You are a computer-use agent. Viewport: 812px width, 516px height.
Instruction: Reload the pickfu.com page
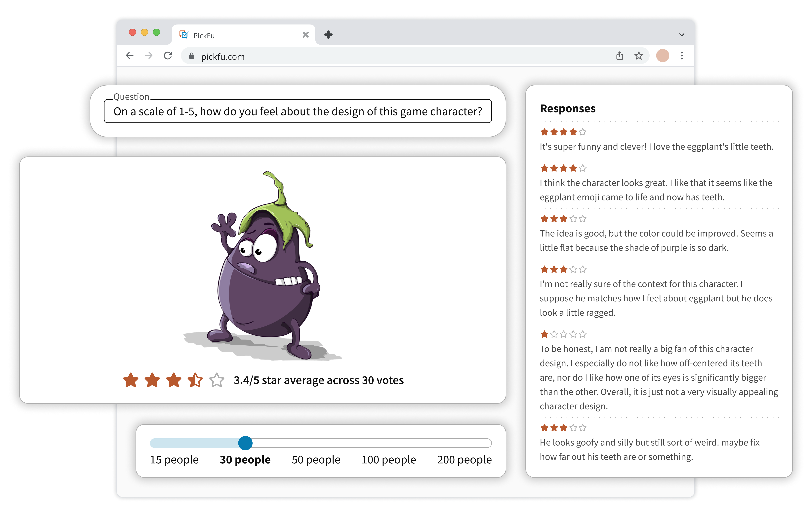[168, 56]
